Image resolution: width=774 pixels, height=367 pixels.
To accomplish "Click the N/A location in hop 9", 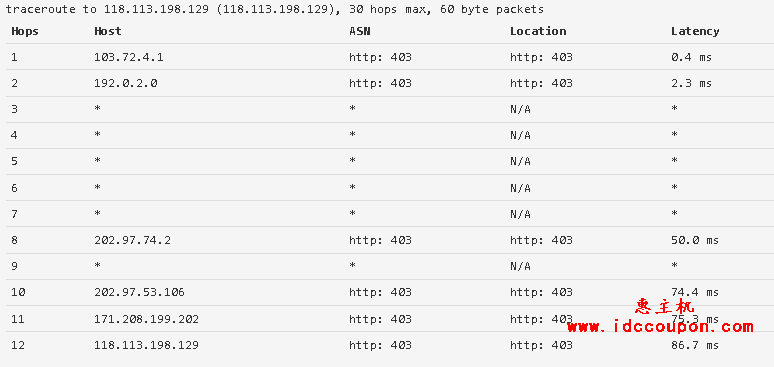I will [x=520, y=266].
